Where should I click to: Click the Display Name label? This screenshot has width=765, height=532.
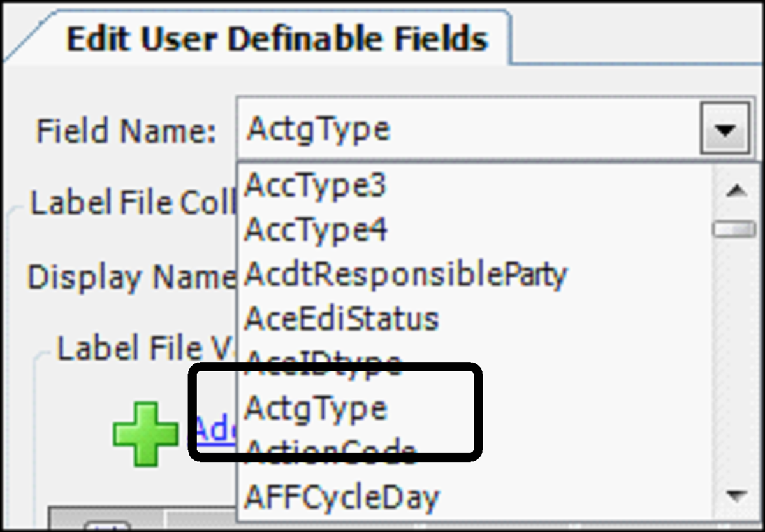[131, 278]
